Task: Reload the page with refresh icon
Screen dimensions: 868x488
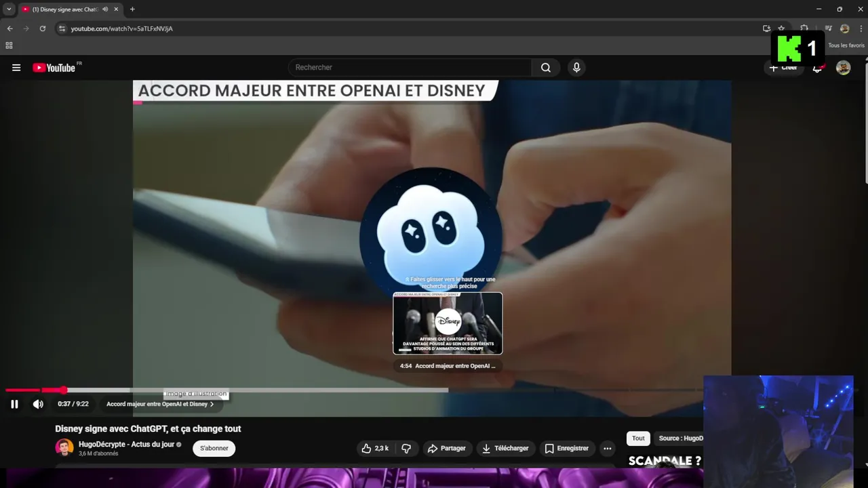Action: (42, 28)
